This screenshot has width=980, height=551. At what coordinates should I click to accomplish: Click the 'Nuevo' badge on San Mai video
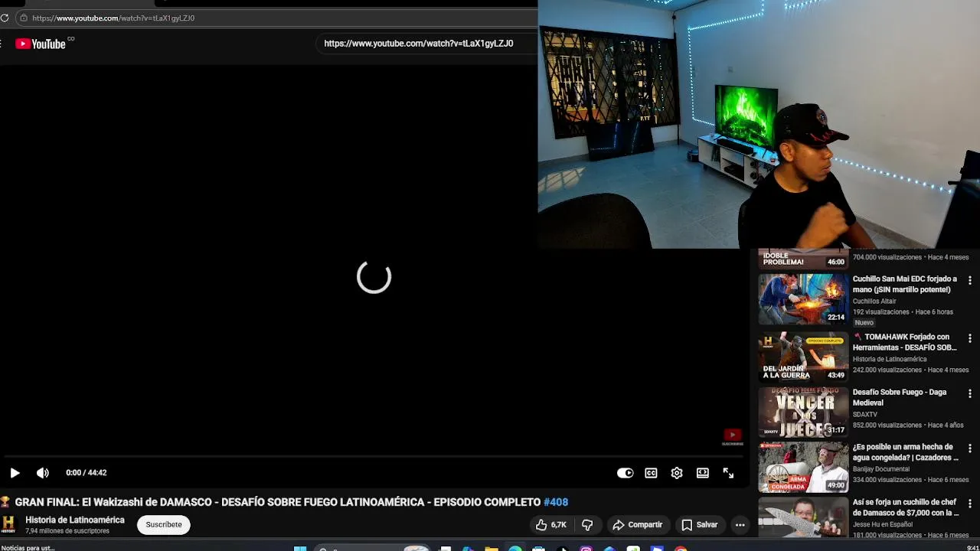pos(864,323)
